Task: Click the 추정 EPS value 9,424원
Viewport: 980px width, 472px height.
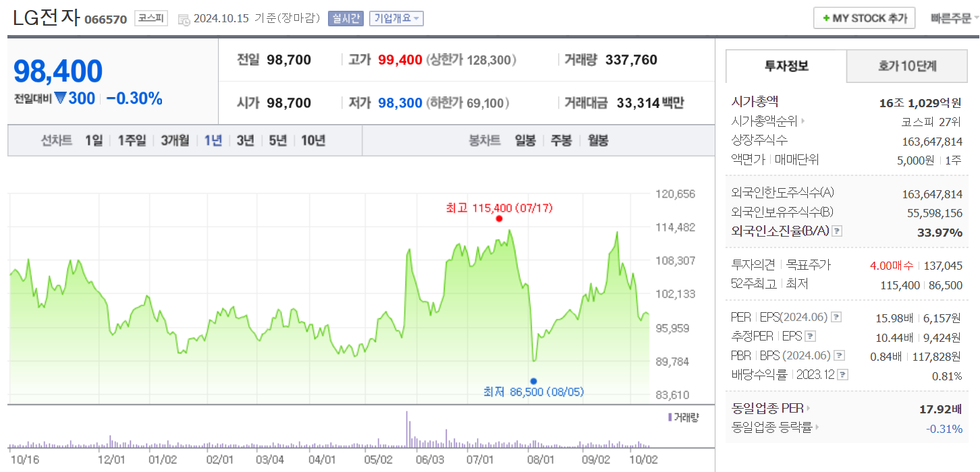Action: coord(944,337)
